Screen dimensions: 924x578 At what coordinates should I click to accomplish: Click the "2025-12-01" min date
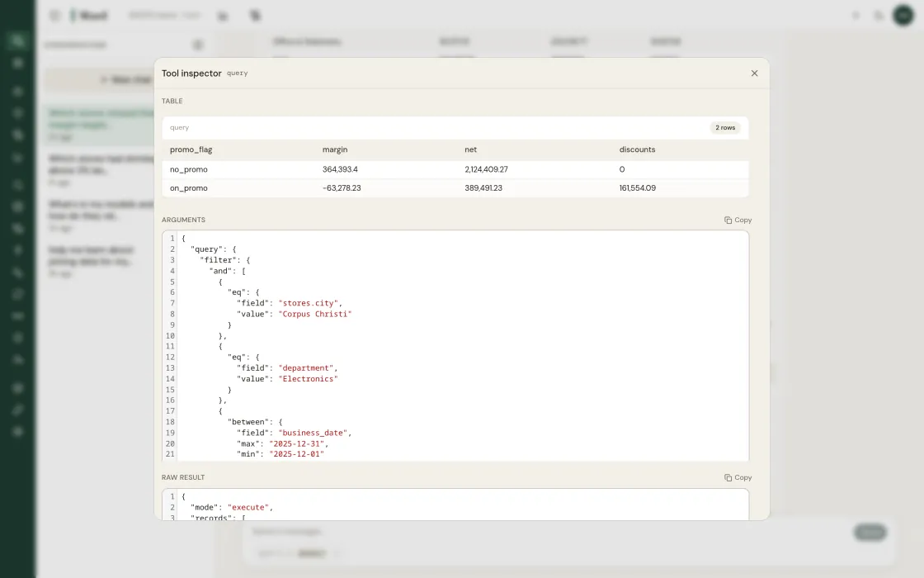[296, 454]
